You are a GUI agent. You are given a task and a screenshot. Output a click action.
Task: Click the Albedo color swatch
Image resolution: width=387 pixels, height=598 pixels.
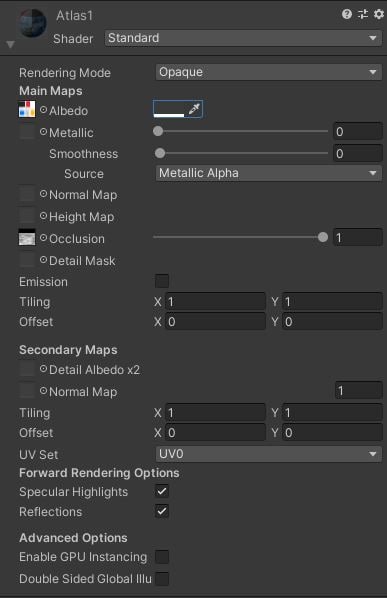pyautogui.click(x=169, y=109)
